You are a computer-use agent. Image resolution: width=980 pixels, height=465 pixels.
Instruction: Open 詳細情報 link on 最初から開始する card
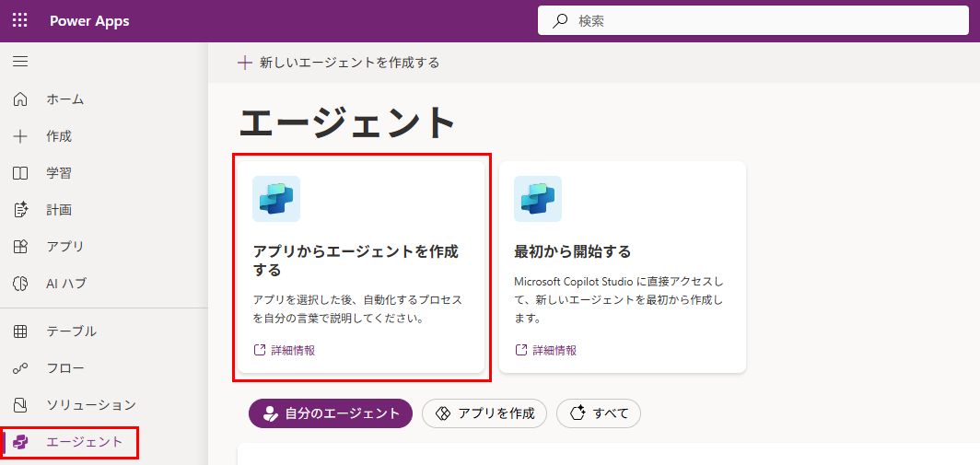click(x=554, y=350)
